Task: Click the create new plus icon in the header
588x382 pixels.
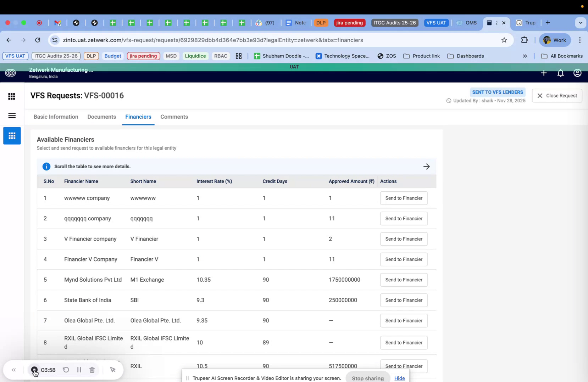Action: [x=544, y=73]
